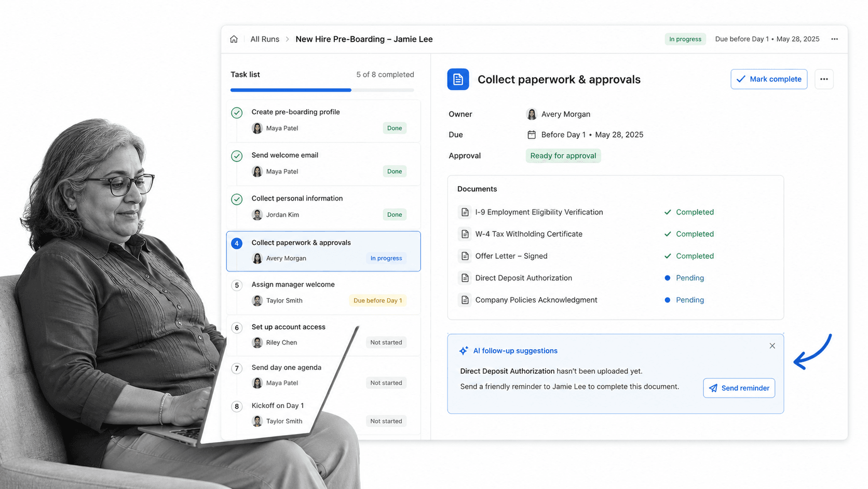The width and height of the screenshot is (868, 489).
Task: Toggle check circle for Create pre-boarding profile
Action: click(237, 113)
